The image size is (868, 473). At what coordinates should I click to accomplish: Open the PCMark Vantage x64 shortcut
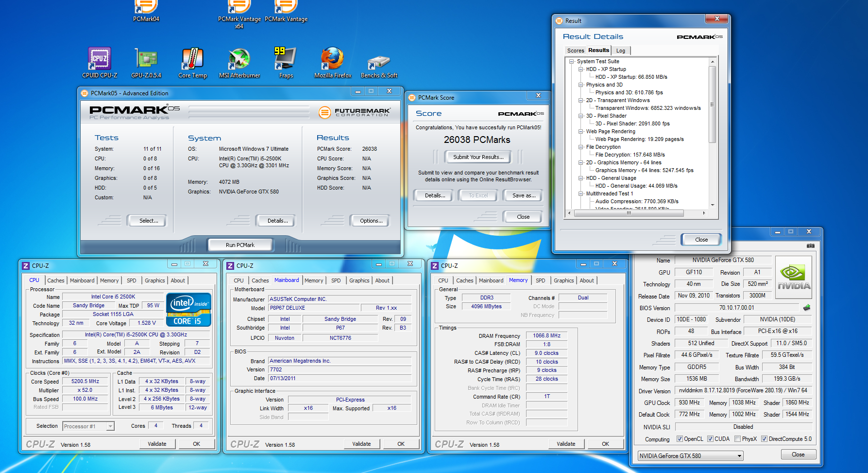tap(239, 15)
